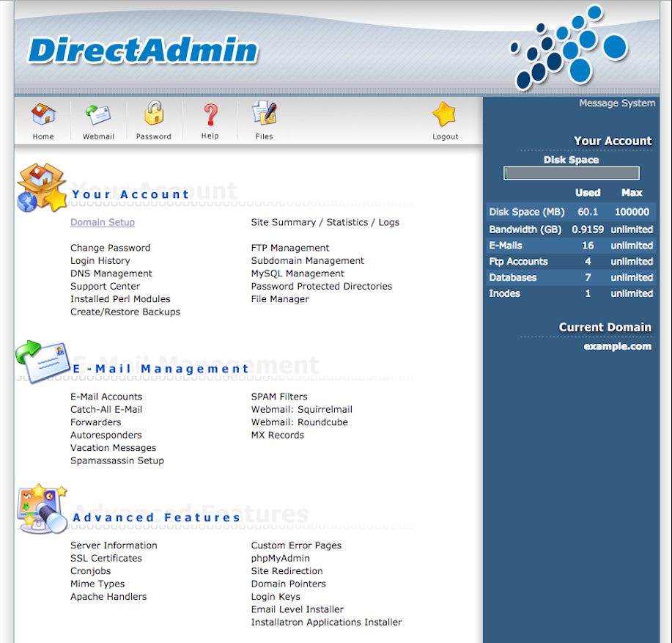Click the 100000 max disk value
Image resolution: width=672 pixels, height=643 pixels.
point(632,212)
